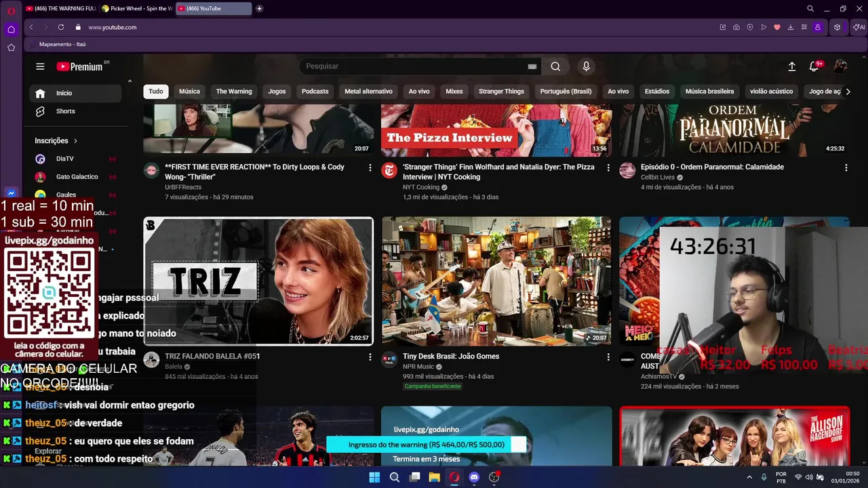Open the on-screen keyboard in search box
Viewport: 868px width, 488px height.
(x=532, y=66)
